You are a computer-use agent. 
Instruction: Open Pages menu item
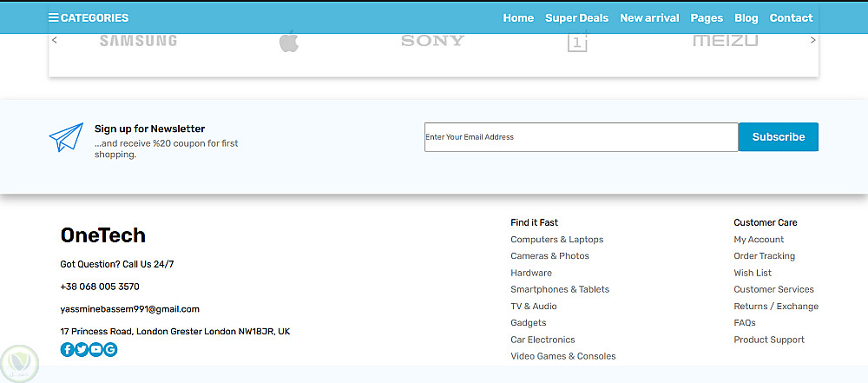(x=707, y=17)
